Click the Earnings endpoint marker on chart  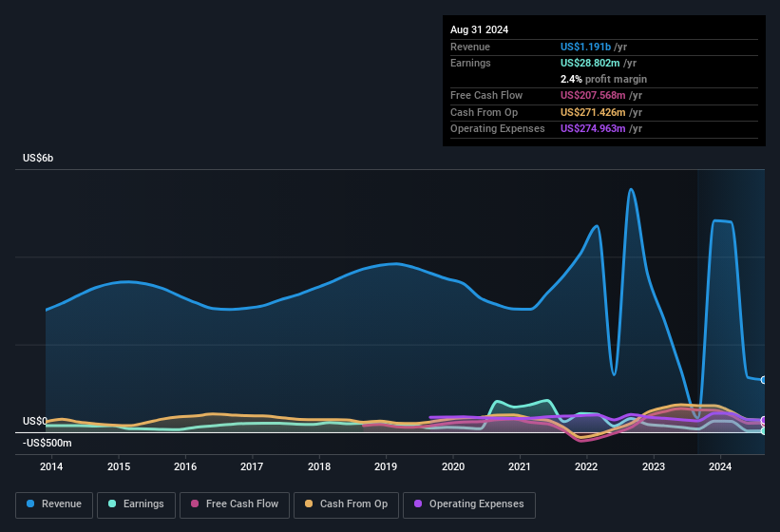click(x=764, y=431)
